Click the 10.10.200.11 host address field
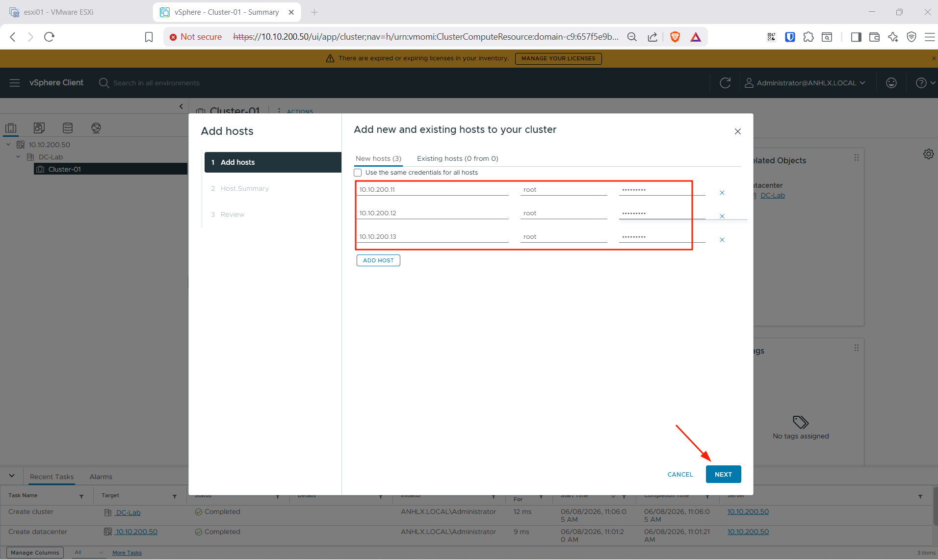The image size is (938, 560). coord(432,190)
